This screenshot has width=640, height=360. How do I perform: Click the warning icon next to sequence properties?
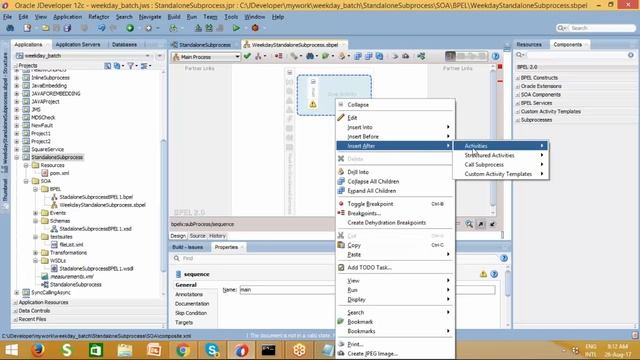(483, 274)
